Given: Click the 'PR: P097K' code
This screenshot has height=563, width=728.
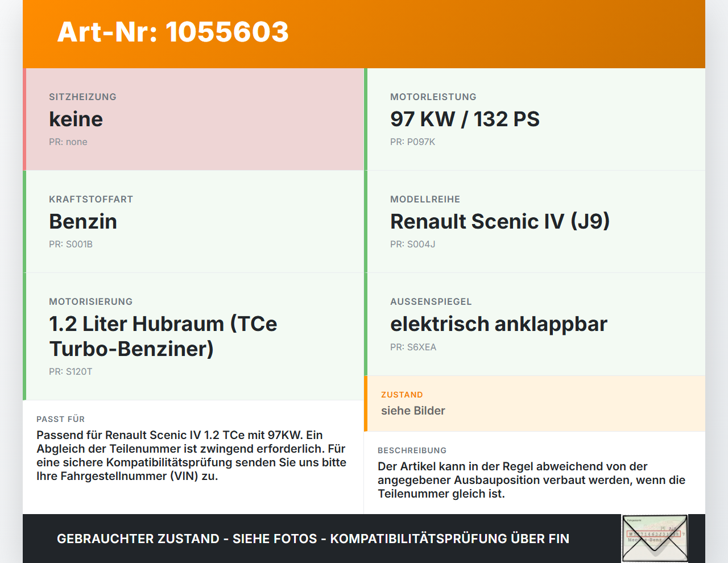Looking at the screenshot, I should (x=412, y=142).
